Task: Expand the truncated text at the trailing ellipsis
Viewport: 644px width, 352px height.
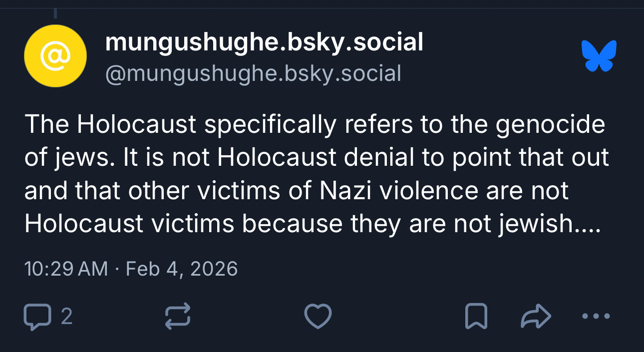Action: [588, 224]
